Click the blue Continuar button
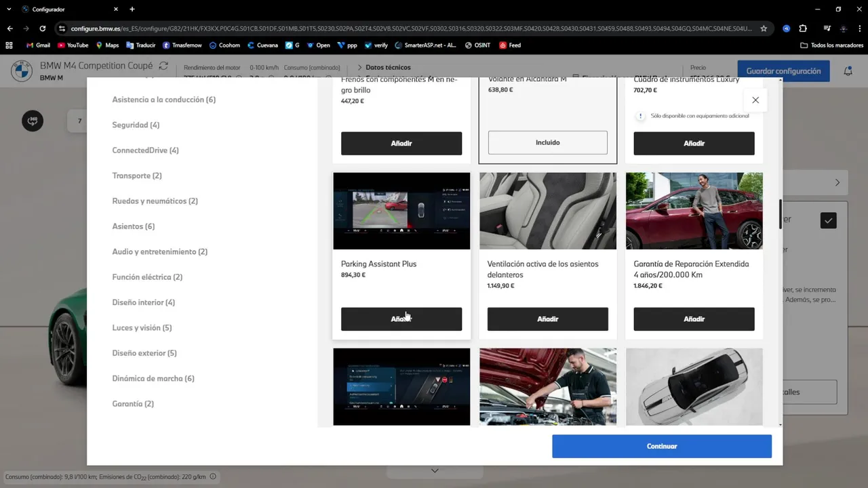Viewport: 868px width, 488px height. coord(662,447)
